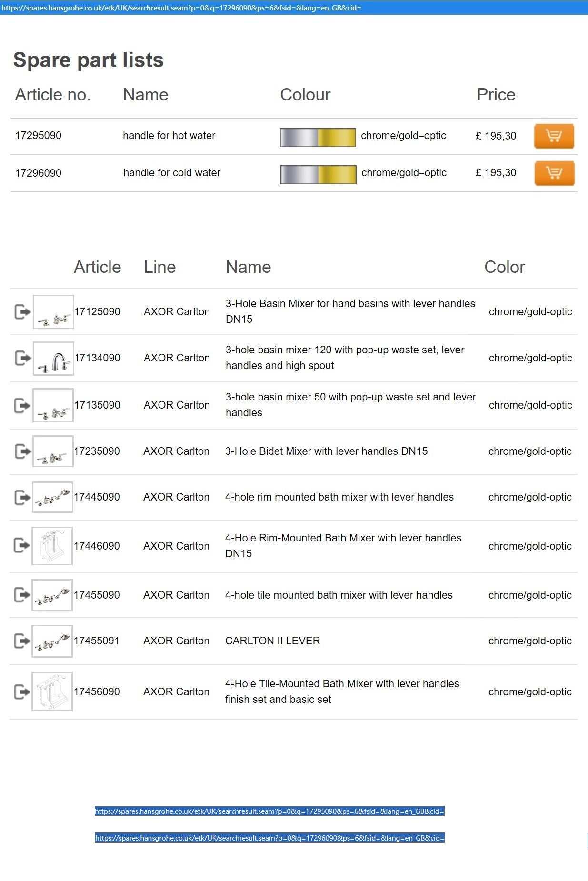Open arrow icon for article 17456090

(22, 692)
